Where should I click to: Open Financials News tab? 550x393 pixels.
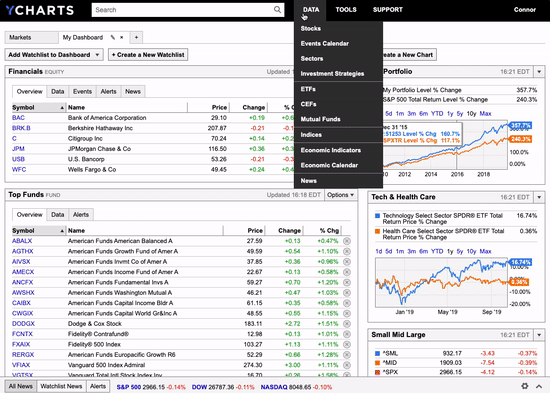(x=133, y=92)
